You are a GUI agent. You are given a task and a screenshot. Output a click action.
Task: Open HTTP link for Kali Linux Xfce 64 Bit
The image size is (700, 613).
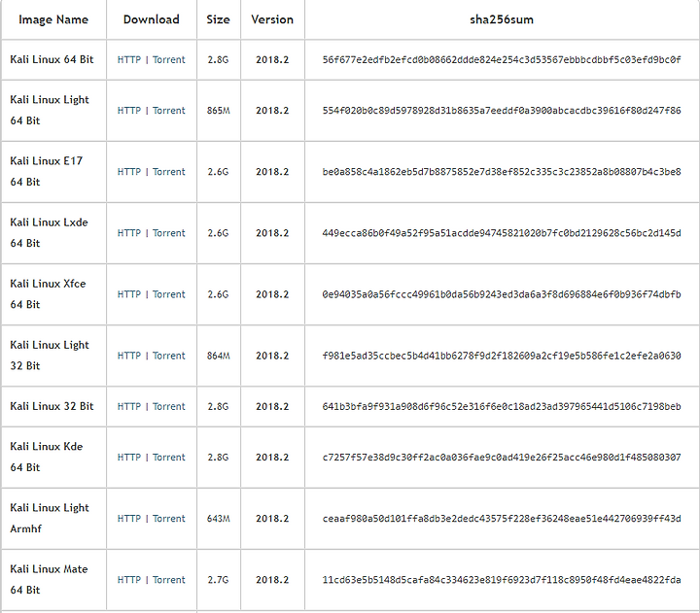coord(129,294)
